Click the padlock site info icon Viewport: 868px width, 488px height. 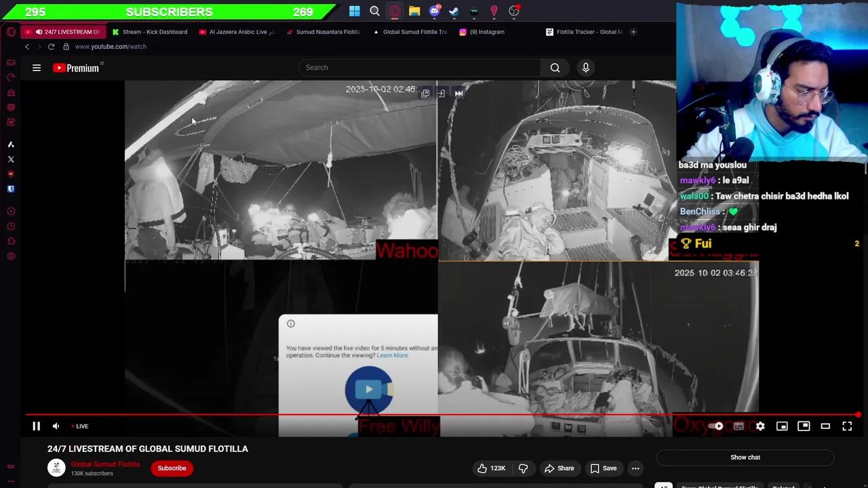[x=66, y=47]
